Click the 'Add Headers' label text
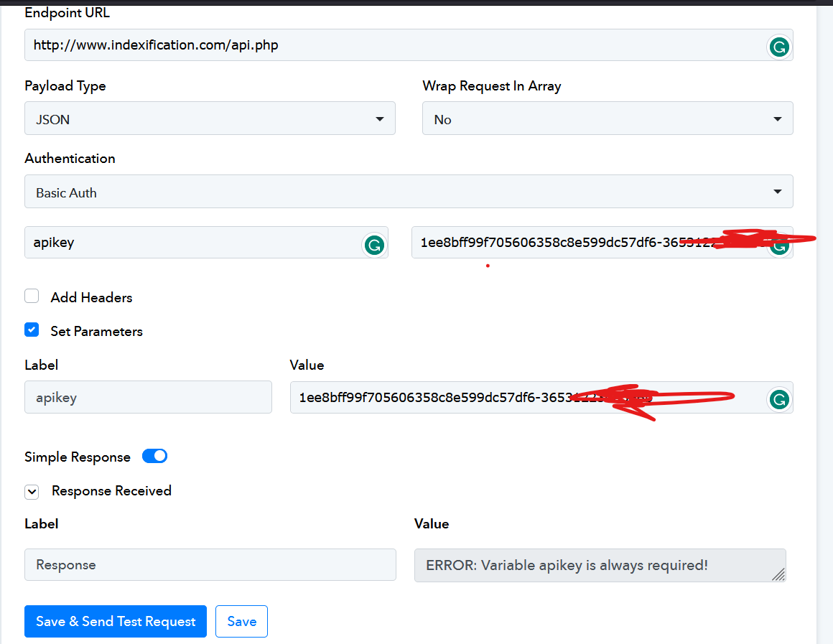 click(91, 297)
